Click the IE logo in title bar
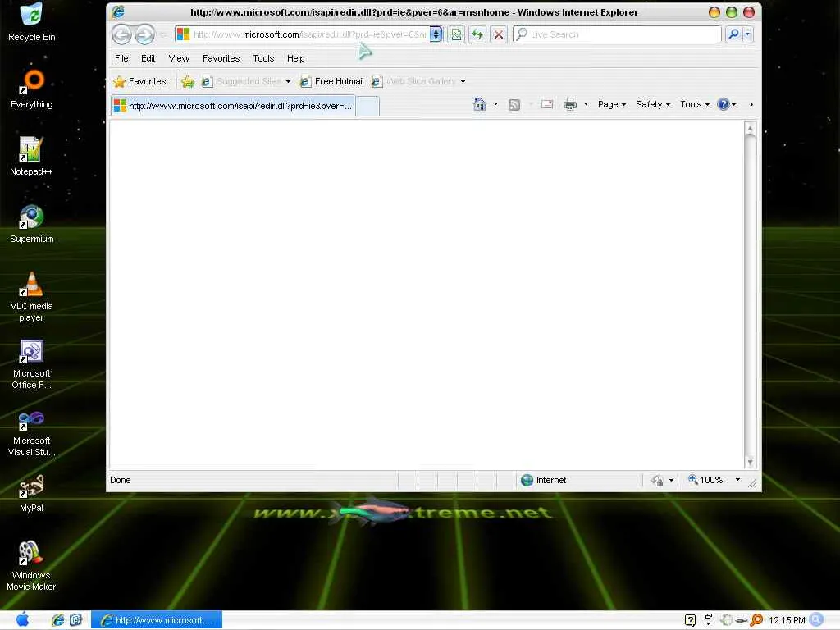 click(118, 11)
